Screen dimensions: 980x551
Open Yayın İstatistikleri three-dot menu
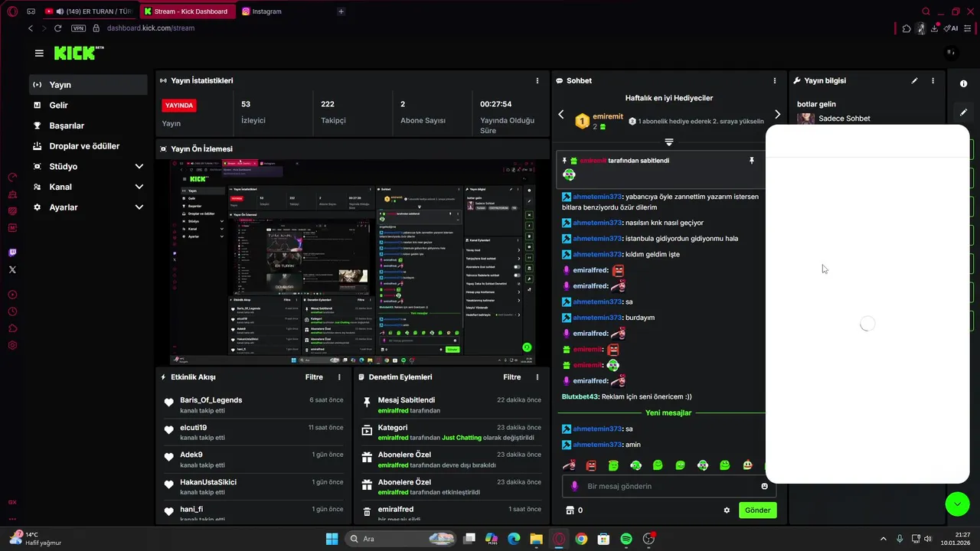point(537,80)
